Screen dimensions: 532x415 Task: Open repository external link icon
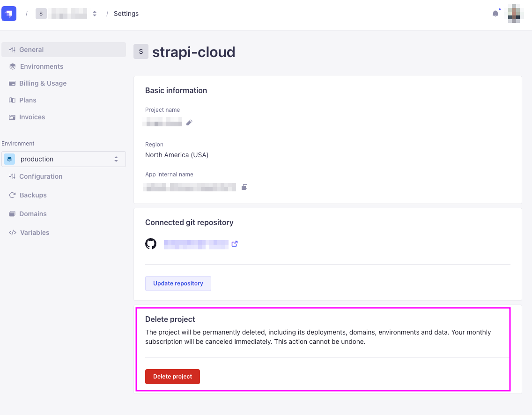pos(235,244)
